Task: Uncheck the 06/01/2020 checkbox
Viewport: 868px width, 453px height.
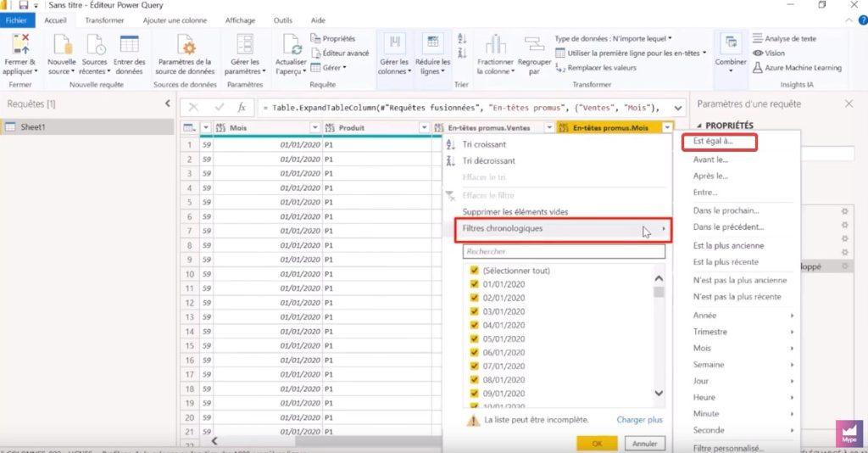Action: click(474, 352)
